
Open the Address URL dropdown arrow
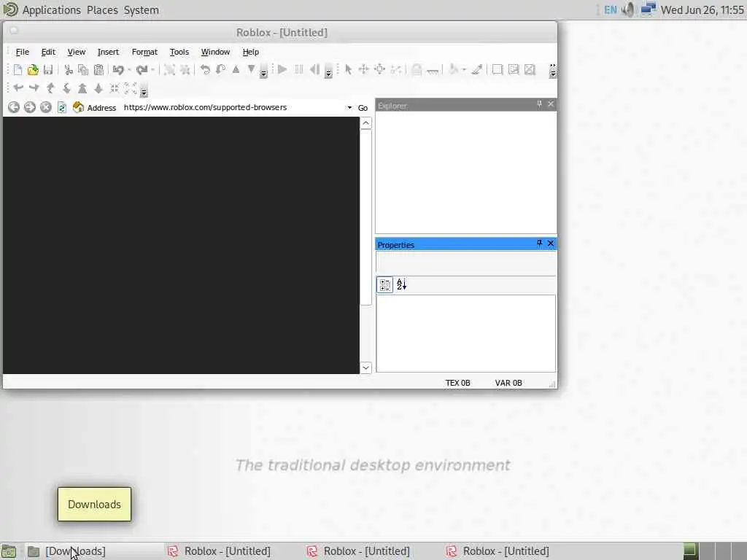[x=349, y=108]
